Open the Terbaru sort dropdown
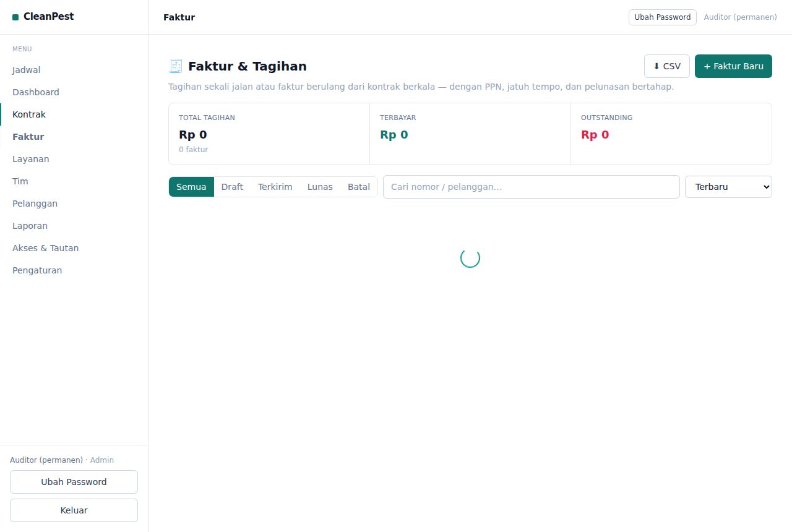The image size is (792, 532). (x=728, y=187)
